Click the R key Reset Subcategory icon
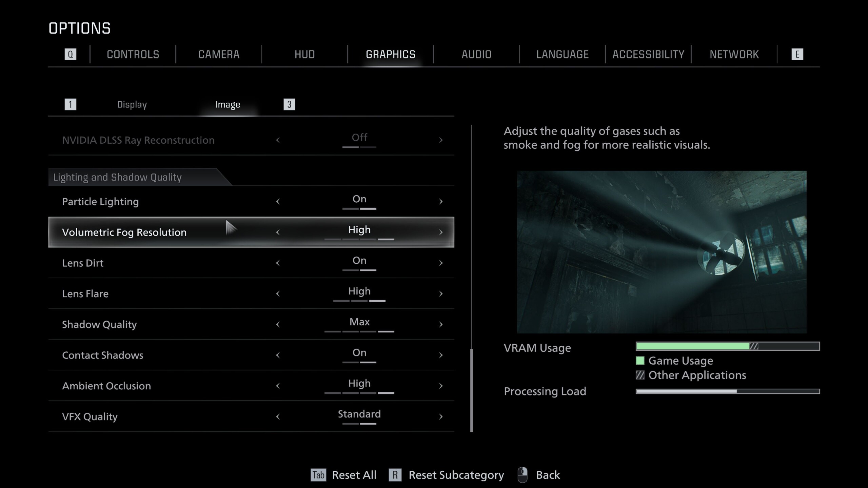 coord(395,475)
